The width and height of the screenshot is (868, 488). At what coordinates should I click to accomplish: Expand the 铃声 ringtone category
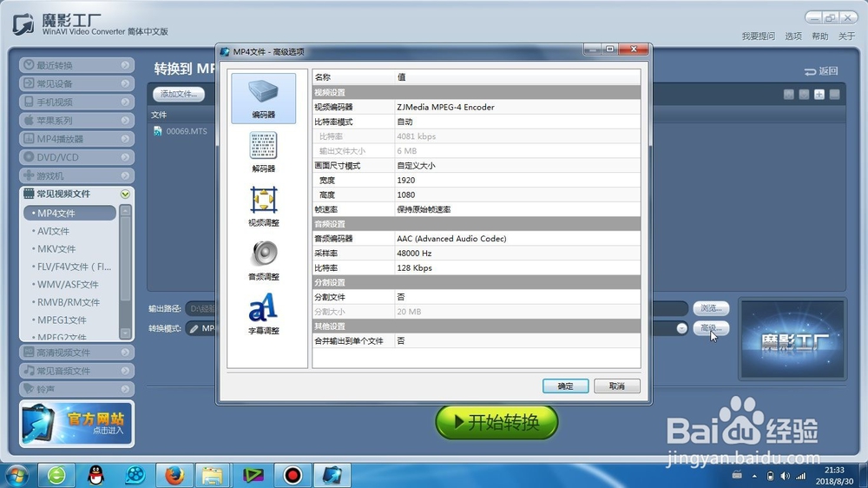(x=77, y=389)
